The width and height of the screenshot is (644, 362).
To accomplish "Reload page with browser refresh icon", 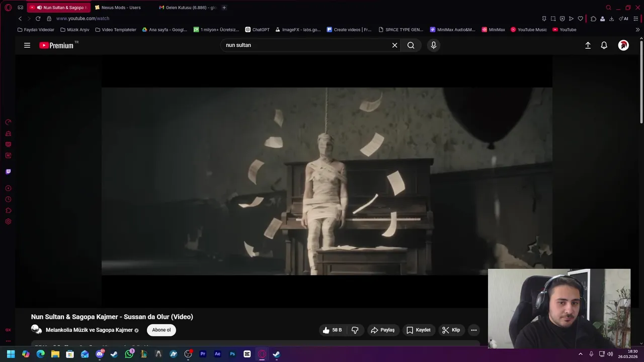I will coord(38,19).
